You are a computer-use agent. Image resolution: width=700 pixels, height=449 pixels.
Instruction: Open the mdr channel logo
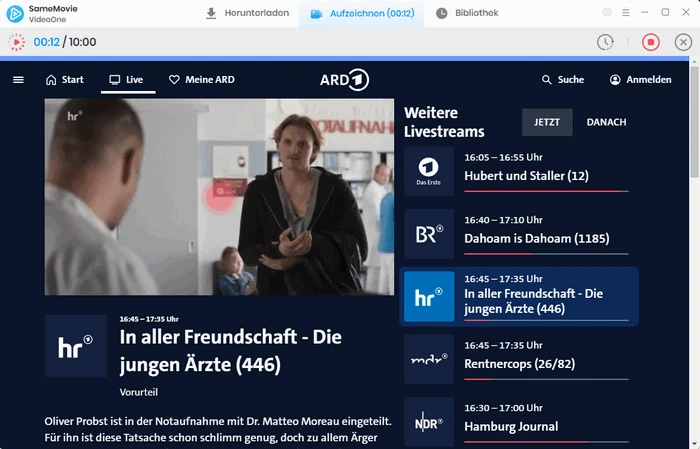click(x=429, y=359)
